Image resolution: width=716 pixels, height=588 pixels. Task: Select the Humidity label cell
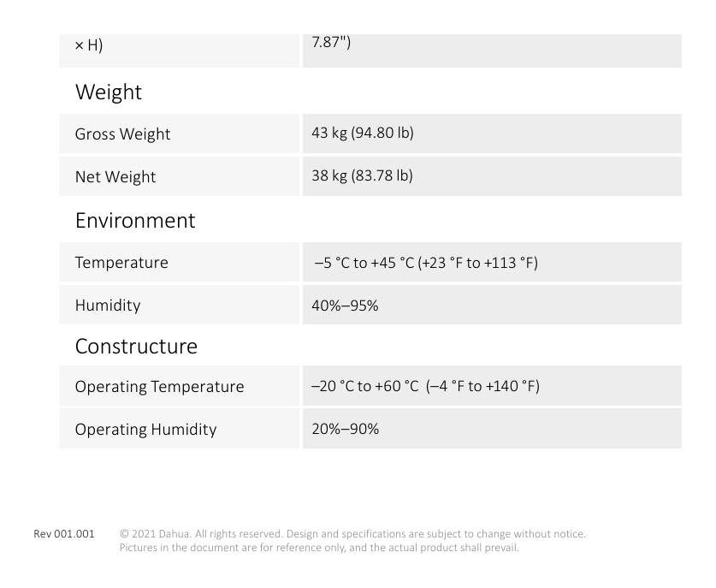[179, 305]
